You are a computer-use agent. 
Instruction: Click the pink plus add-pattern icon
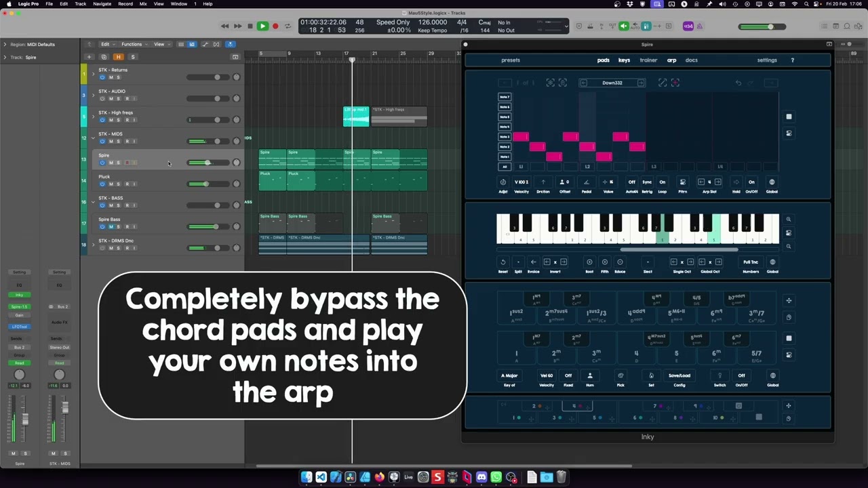tap(675, 83)
